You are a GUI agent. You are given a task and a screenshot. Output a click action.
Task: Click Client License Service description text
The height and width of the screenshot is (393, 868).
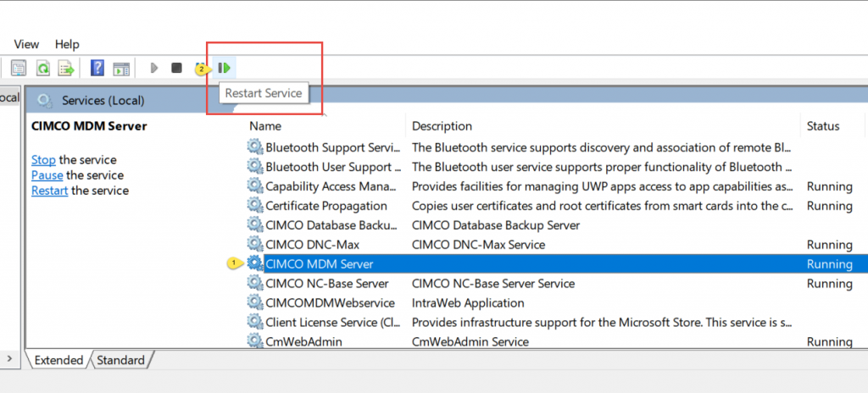click(x=603, y=322)
